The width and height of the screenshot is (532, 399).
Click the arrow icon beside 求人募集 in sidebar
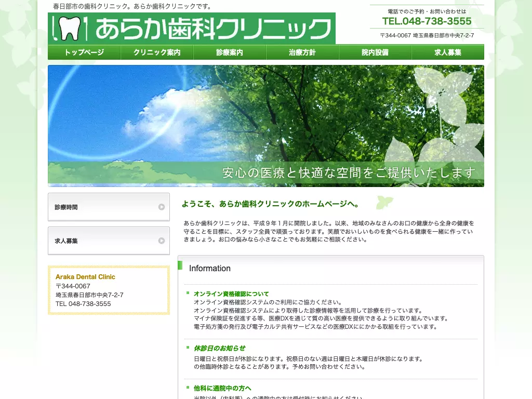(x=162, y=241)
